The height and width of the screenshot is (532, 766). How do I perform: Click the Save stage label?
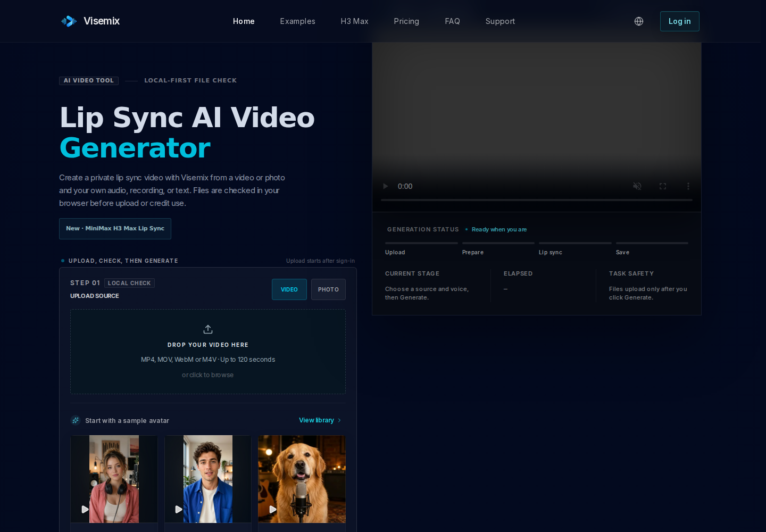[622, 253]
